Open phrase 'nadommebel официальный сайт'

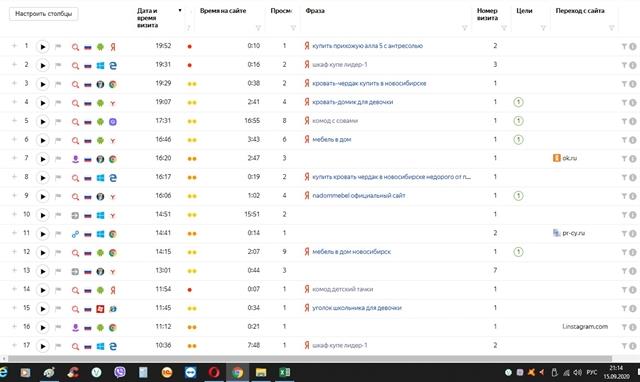coord(359,195)
